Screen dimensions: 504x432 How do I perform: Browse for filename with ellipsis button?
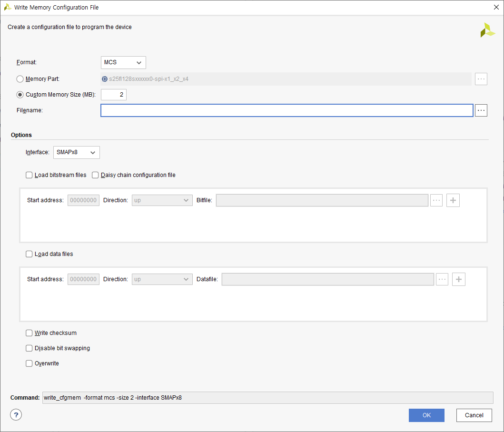point(481,110)
